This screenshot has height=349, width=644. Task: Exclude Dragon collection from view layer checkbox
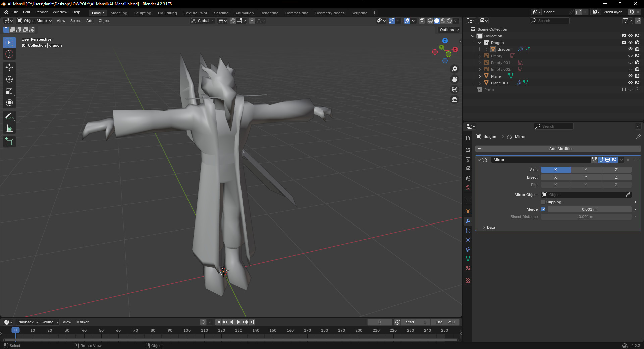point(624,42)
